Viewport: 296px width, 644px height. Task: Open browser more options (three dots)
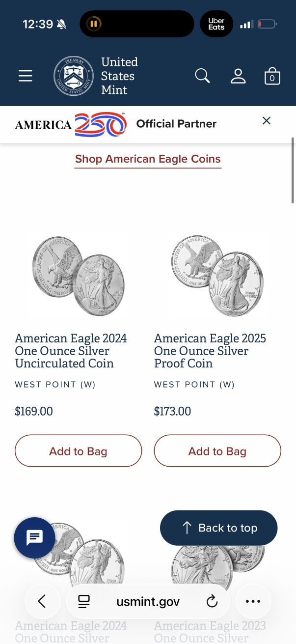click(x=253, y=601)
